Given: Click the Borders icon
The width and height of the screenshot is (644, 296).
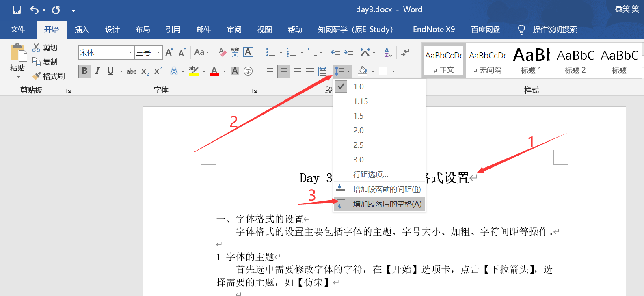Looking at the screenshot, I should pos(383,71).
